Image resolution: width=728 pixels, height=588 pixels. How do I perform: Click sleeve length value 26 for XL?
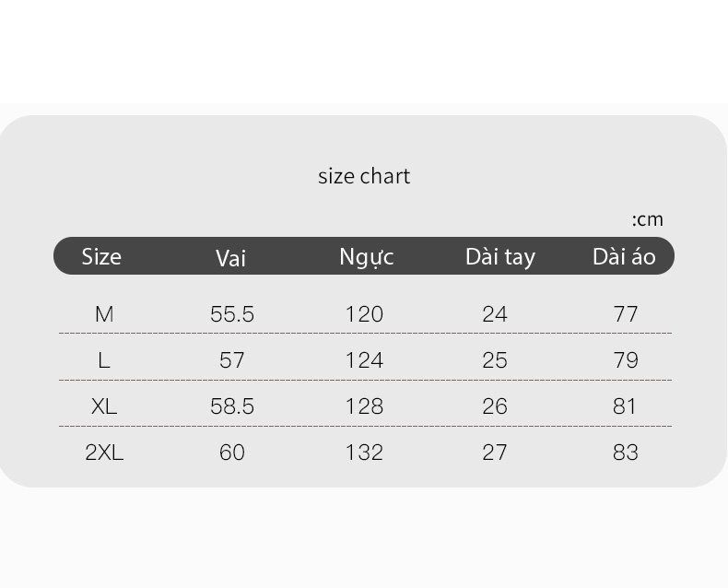[495, 406]
